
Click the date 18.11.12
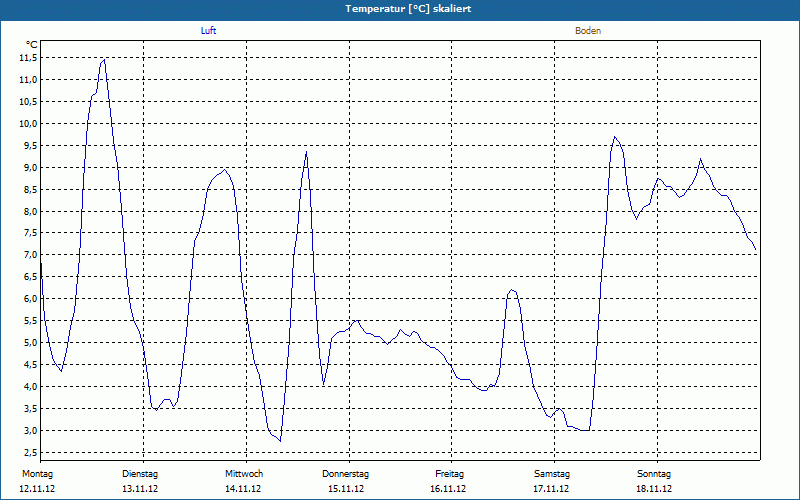click(x=654, y=489)
